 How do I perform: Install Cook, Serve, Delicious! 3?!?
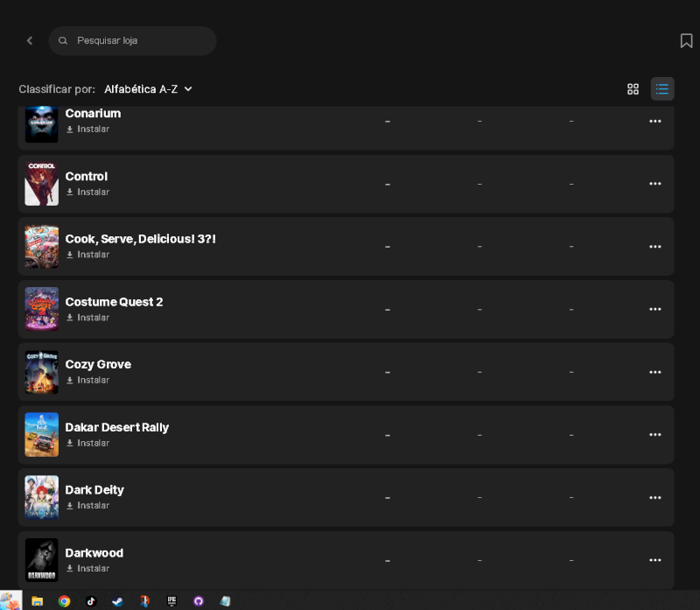point(88,255)
